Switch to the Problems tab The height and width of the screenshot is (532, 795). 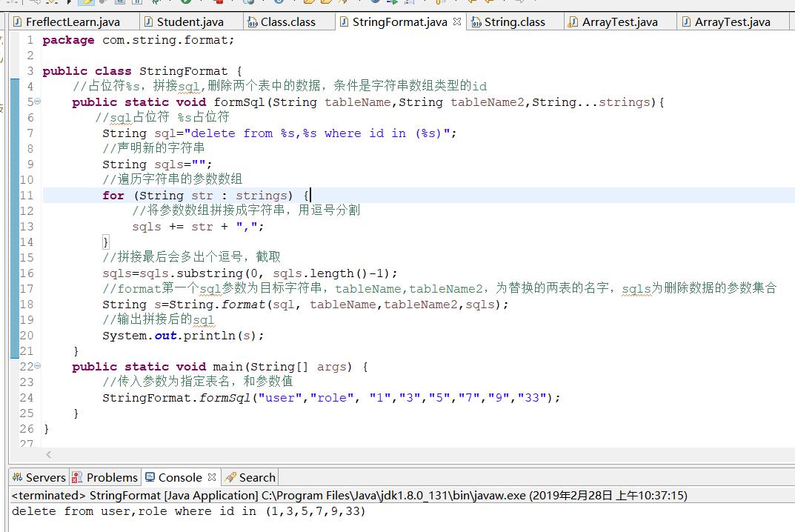tap(111, 477)
